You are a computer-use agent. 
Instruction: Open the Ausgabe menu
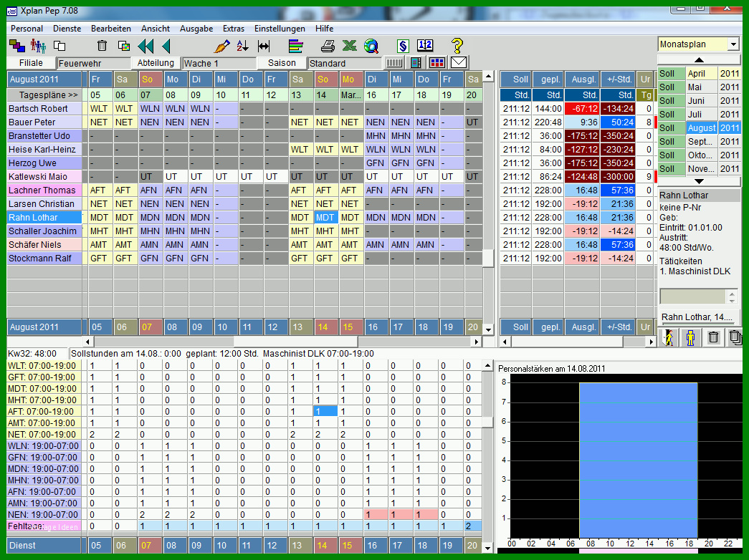coord(196,29)
